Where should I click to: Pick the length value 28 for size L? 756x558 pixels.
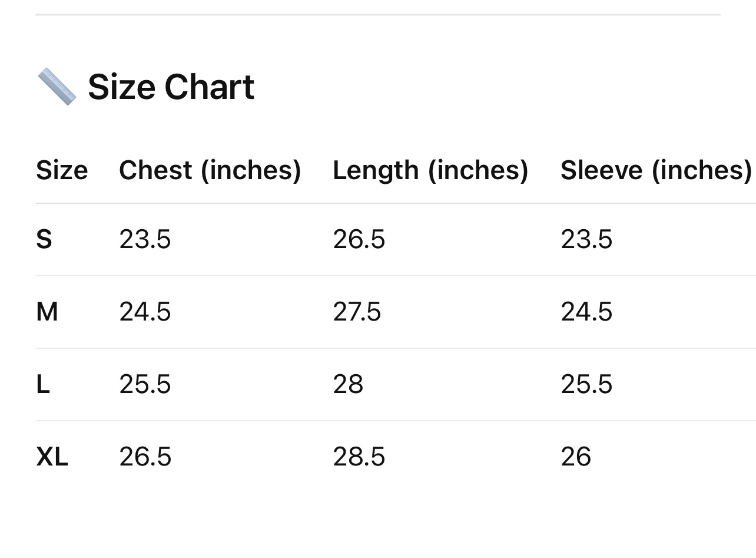[348, 385]
